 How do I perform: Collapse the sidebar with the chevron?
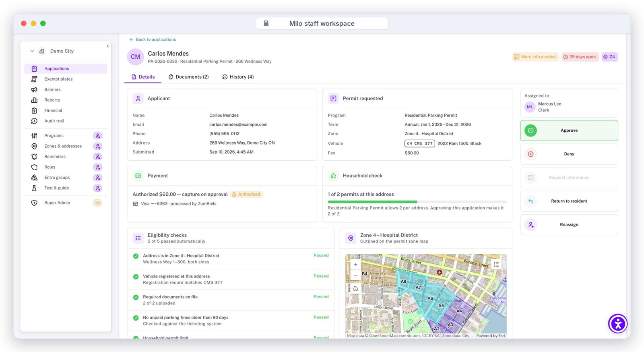tap(107, 46)
